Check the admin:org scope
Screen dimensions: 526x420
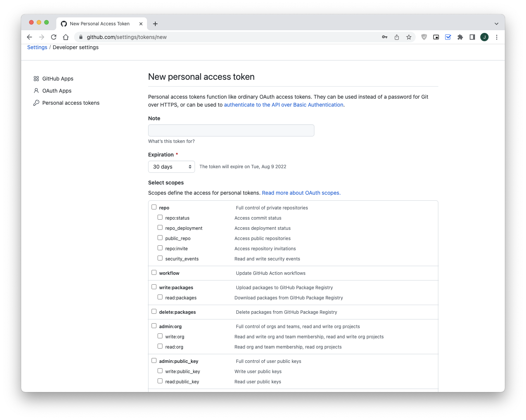(154, 326)
